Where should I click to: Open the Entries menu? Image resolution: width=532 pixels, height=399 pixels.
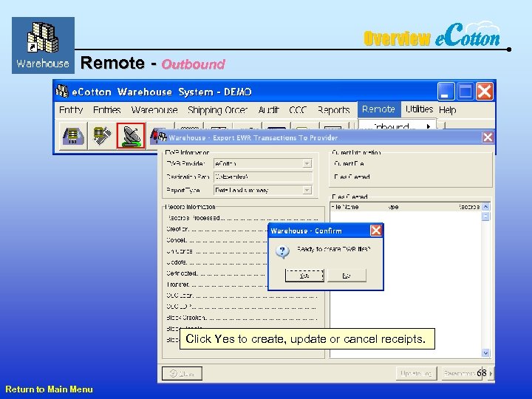coord(107,110)
